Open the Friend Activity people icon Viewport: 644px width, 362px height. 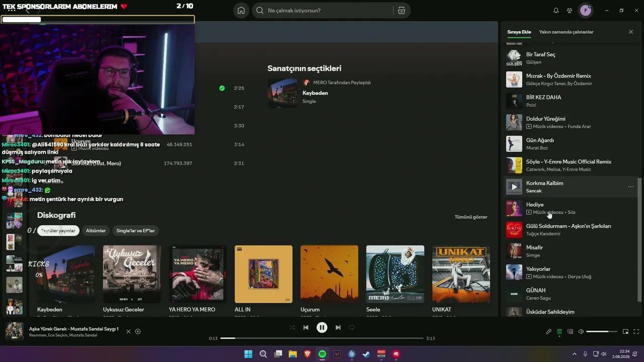[x=570, y=11]
